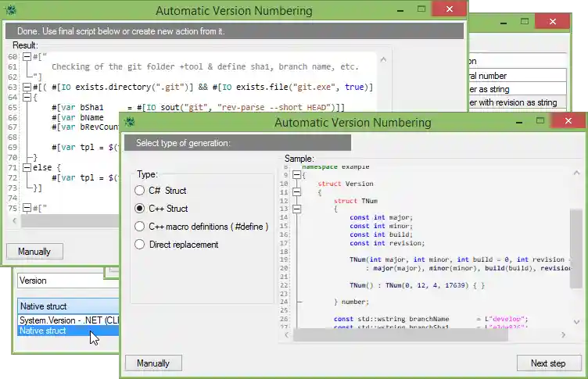Viewport: 588px width, 379px height.
Task: Click the app icon in back window title bar
Action: [11, 11]
